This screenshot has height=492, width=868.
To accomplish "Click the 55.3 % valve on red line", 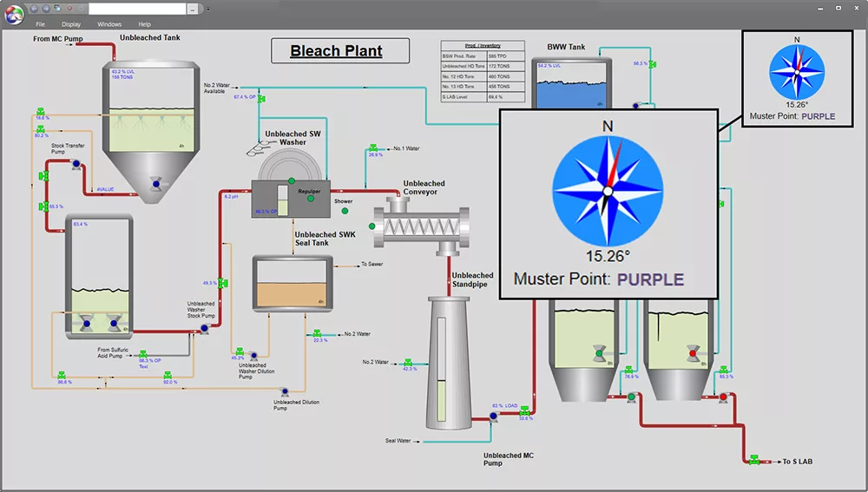I will tap(43, 207).
